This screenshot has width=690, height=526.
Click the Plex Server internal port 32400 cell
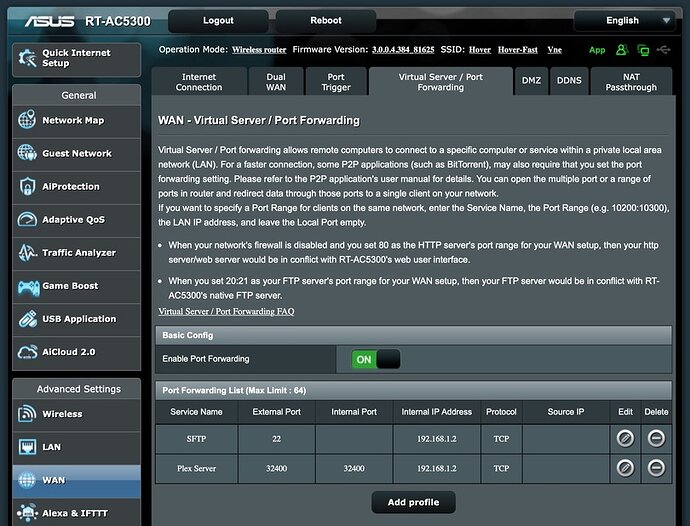(x=354, y=468)
